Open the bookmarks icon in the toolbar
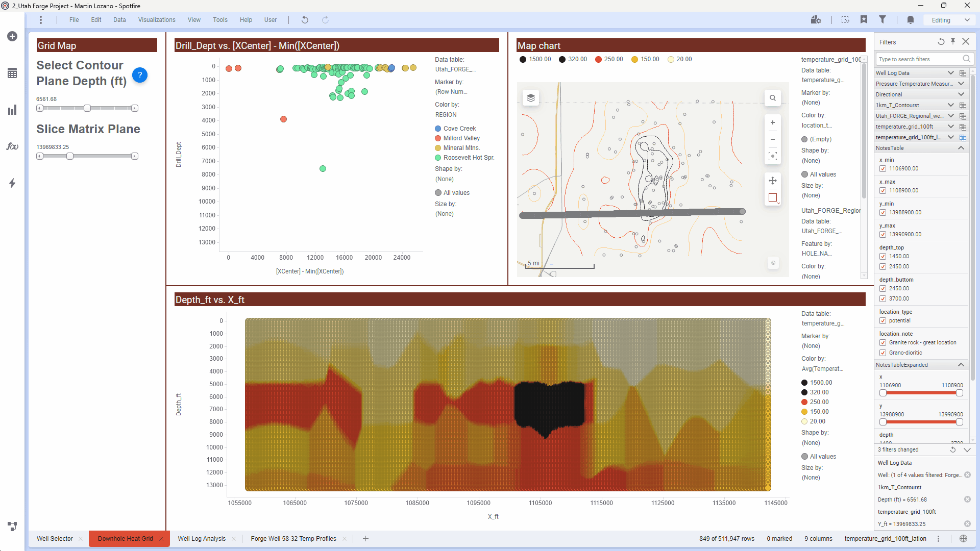This screenshot has height=551, width=980. tap(864, 19)
